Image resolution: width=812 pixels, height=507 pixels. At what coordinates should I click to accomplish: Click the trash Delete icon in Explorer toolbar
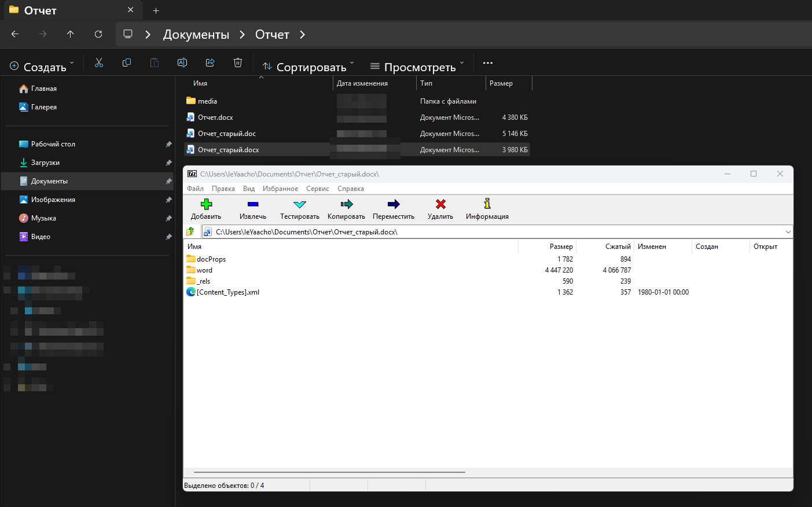pos(238,63)
